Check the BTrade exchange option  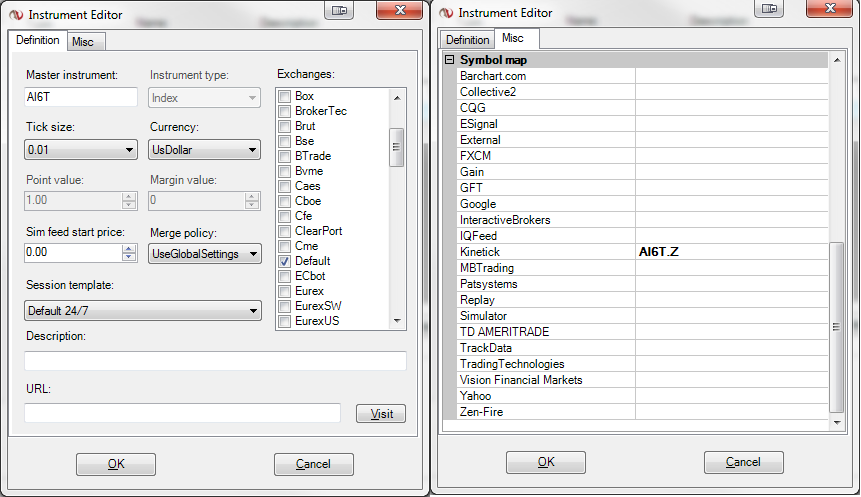284,157
